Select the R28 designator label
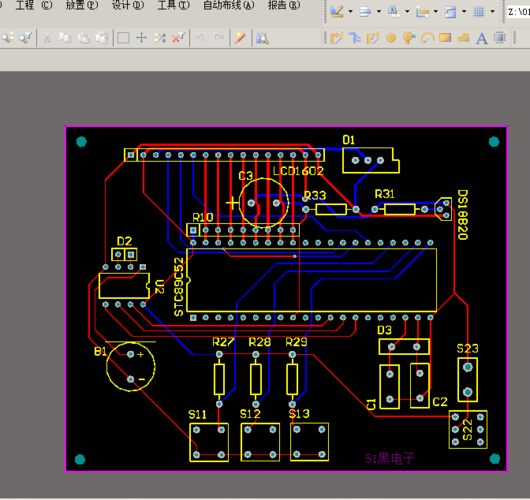 [x=260, y=342]
